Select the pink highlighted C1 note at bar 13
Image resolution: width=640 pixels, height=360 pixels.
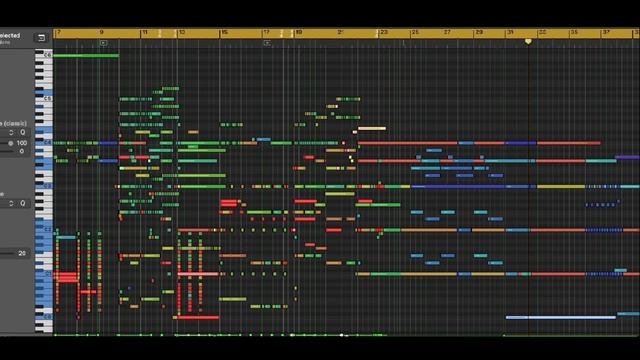pos(198,274)
